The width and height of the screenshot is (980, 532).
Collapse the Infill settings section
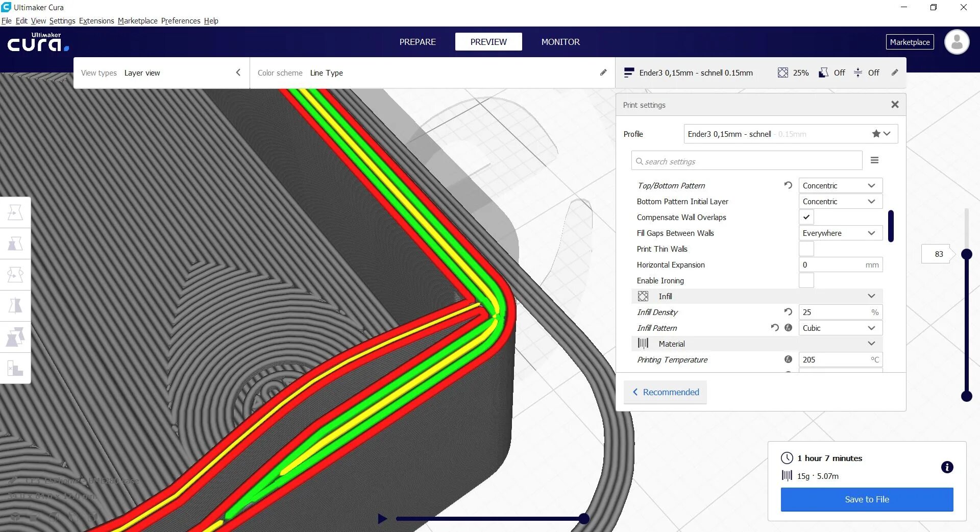pos(757,296)
